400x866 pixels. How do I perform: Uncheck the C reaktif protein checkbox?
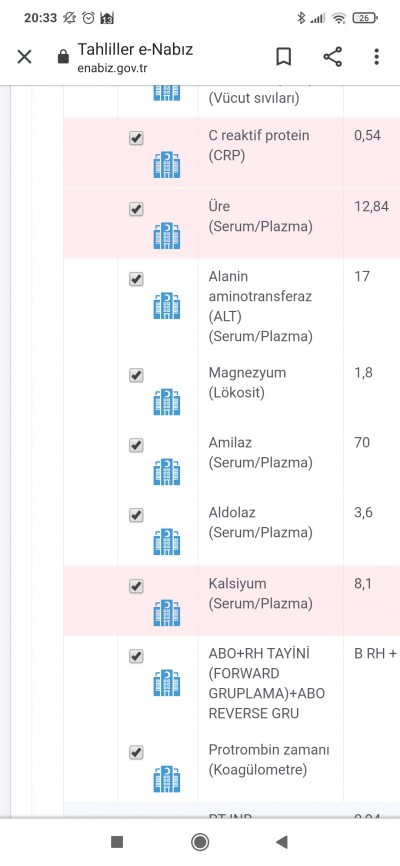136,138
